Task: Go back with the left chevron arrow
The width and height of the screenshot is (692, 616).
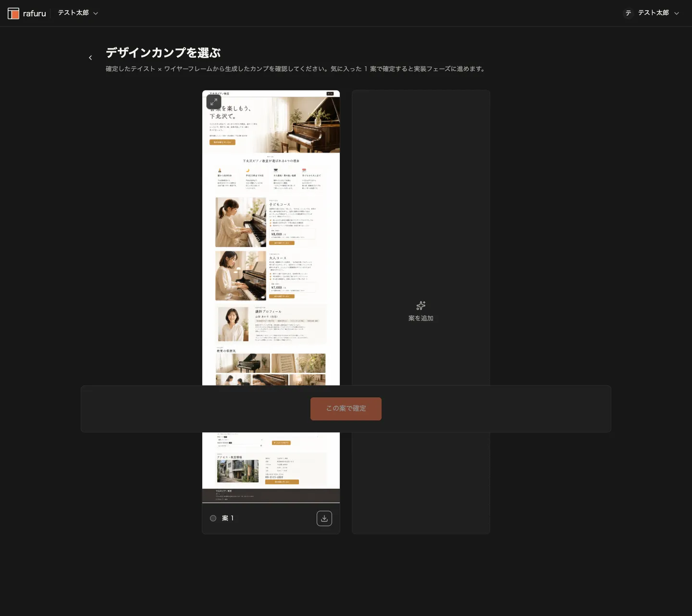Action: coord(90,58)
